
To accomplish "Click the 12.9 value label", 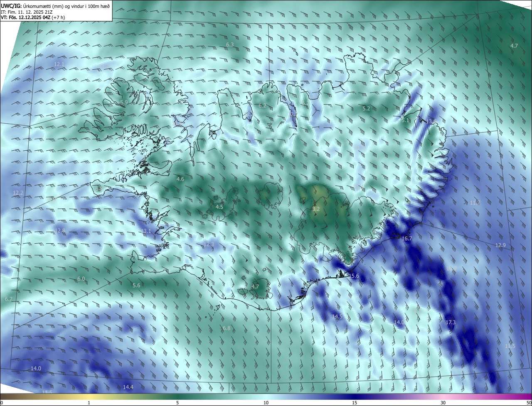I will pos(500,245).
